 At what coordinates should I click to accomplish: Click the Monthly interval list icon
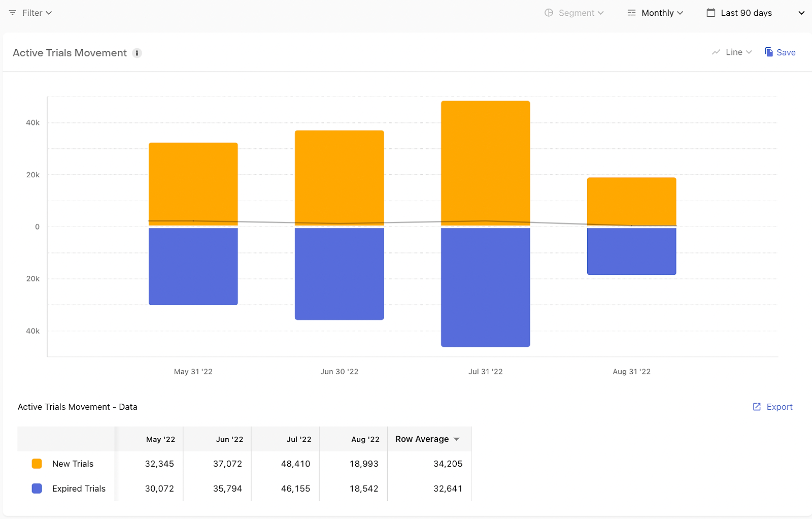[x=632, y=13]
